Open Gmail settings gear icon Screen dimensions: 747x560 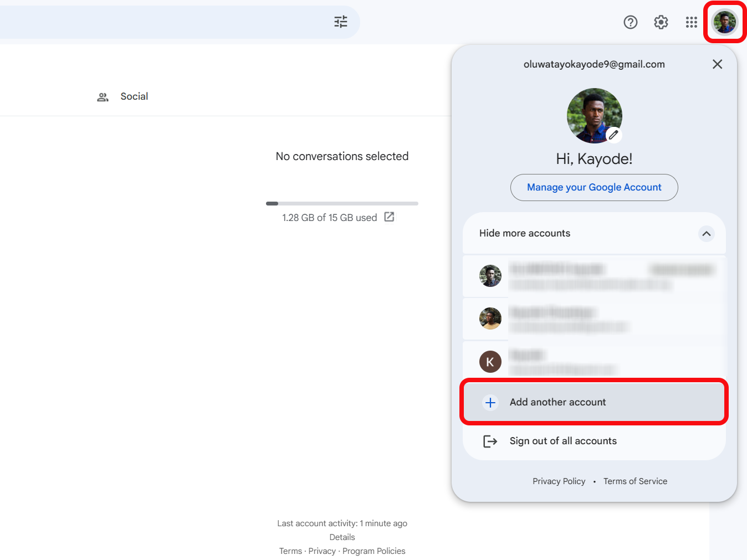[x=661, y=22]
